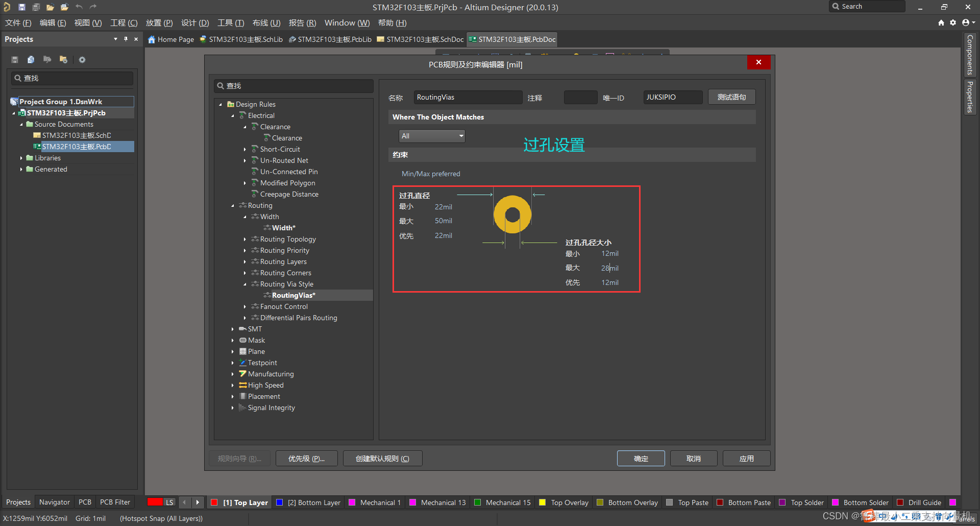980x526 pixels.
Task: Switch to the Navigator panel tab
Action: click(55, 503)
